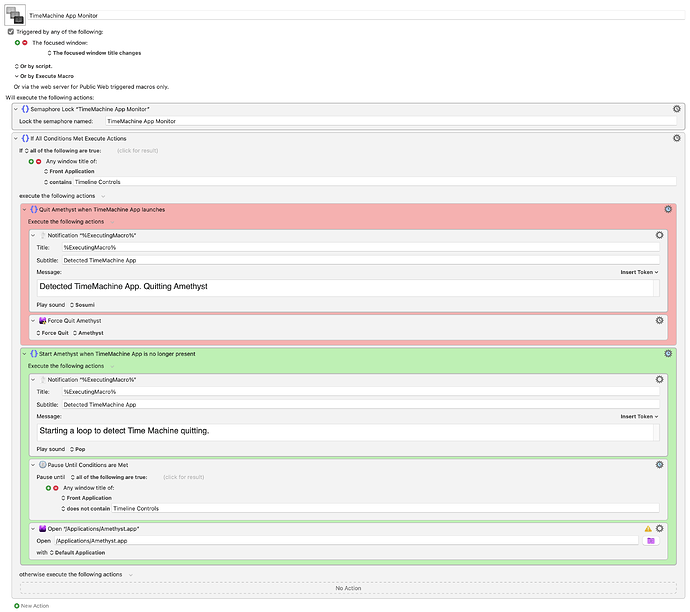Change the 'all of the following are true' popup in the If action
The image size is (690, 612).
click(63, 150)
